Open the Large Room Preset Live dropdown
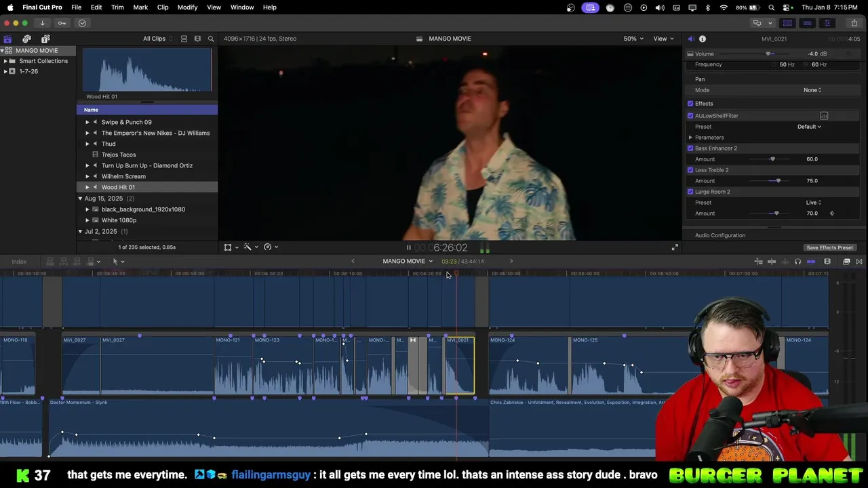Viewport: 868px width, 488px height. pos(813,203)
